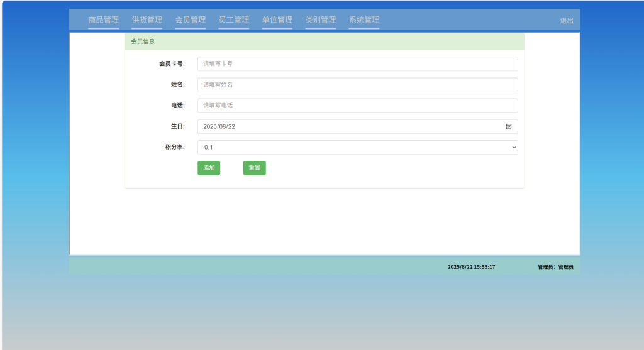Expand the 积分率 dropdown
This screenshot has width=644, height=350.
tap(358, 147)
